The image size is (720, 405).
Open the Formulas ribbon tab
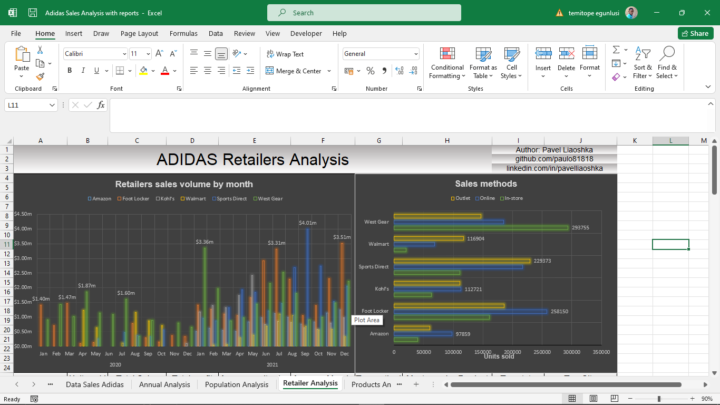(183, 33)
